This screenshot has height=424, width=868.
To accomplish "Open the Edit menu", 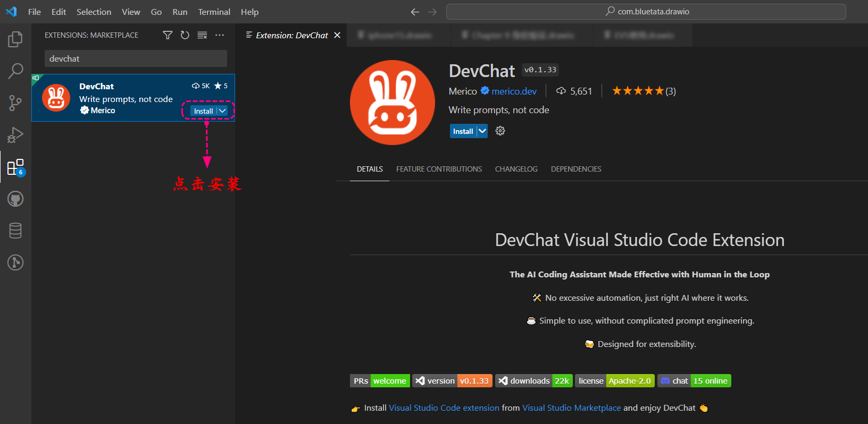I will pyautogui.click(x=59, y=12).
